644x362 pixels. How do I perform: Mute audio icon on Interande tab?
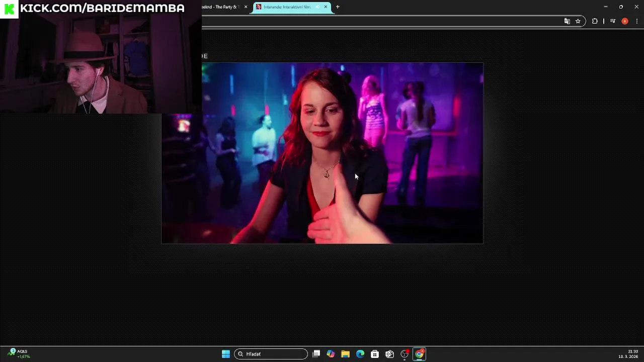[x=317, y=7]
